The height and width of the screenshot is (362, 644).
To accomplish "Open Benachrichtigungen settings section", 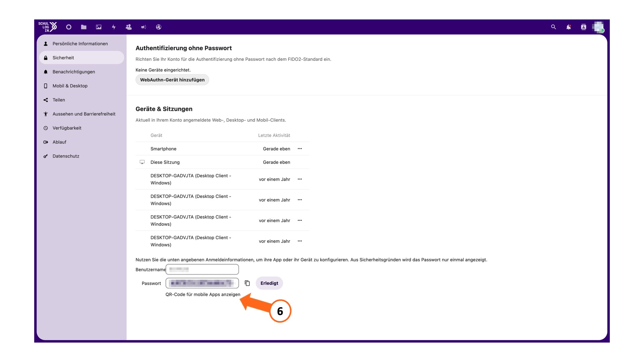I will 82,72.
